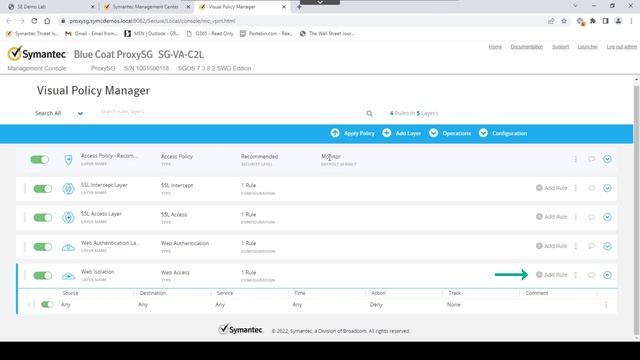Screen dimensions: 640x360
Task: Disable the SSL Intercept Layer switch
Action: [x=42, y=189]
